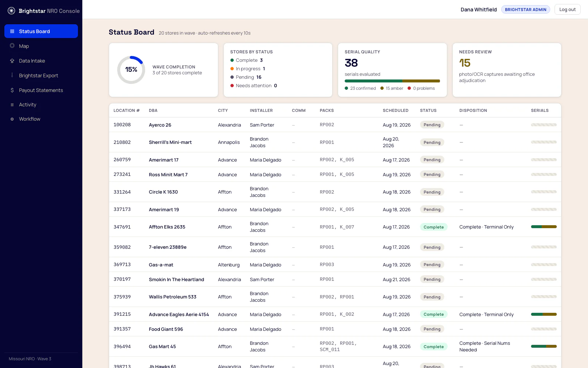The image size is (588, 368).
Task: Open Affton Elks 2635 store
Action: coord(167,227)
